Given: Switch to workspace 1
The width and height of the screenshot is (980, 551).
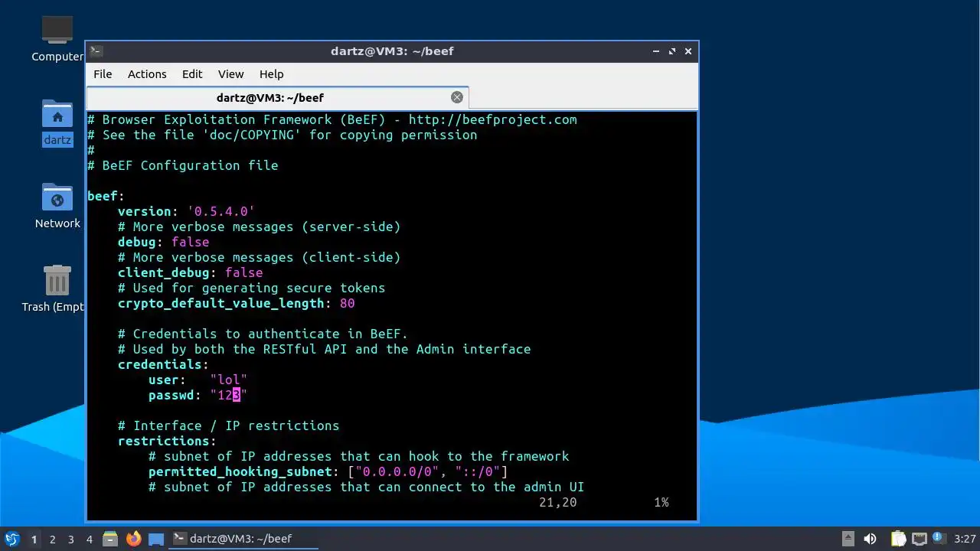Looking at the screenshot, I should point(34,539).
